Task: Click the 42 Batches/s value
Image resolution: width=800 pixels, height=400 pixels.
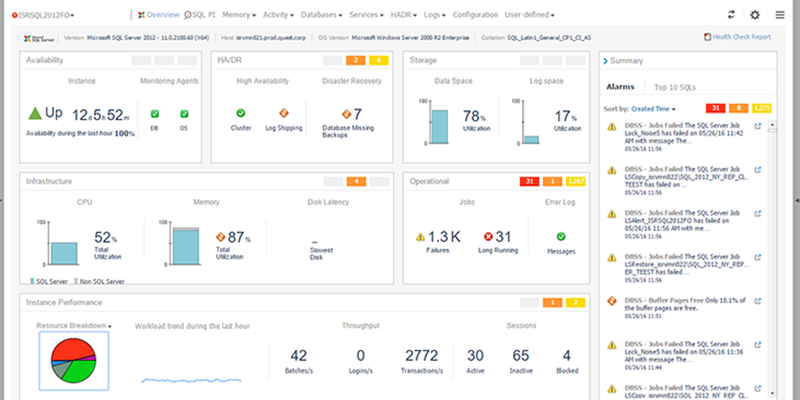Action: [x=298, y=355]
